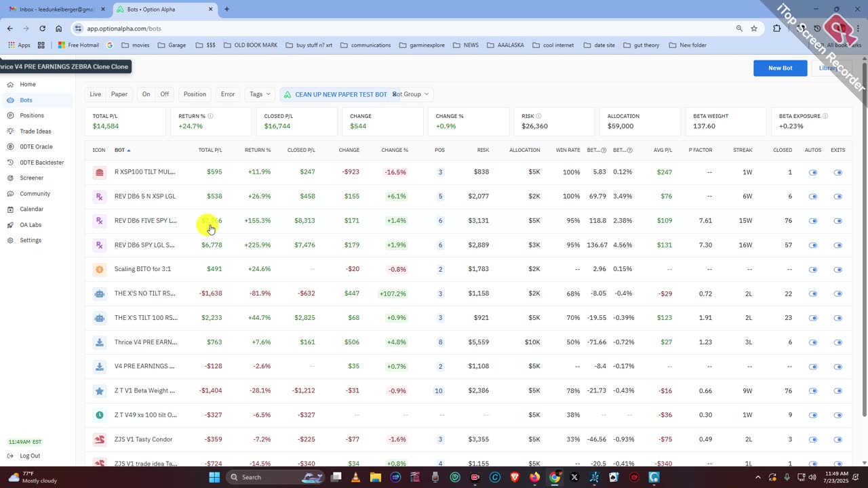This screenshot has height=488, width=868.
Task: Switch to the Gmail Inbox browser tab
Action: point(55,9)
